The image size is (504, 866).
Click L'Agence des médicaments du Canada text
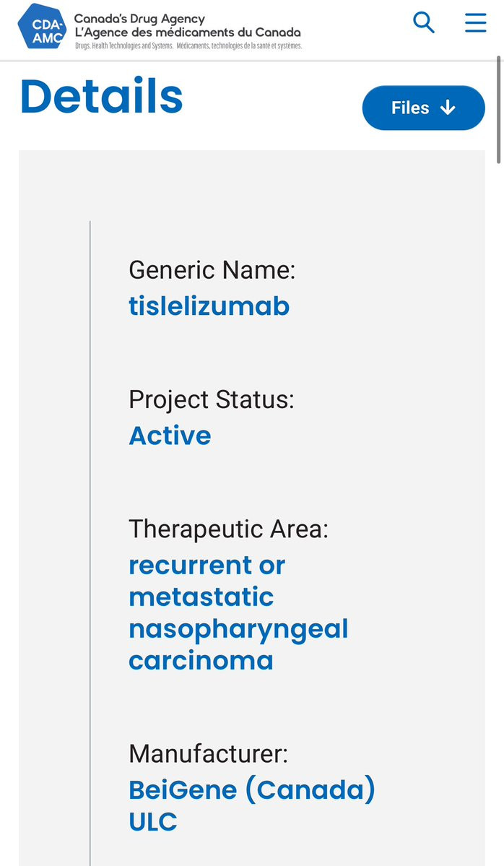click(188, 33)
